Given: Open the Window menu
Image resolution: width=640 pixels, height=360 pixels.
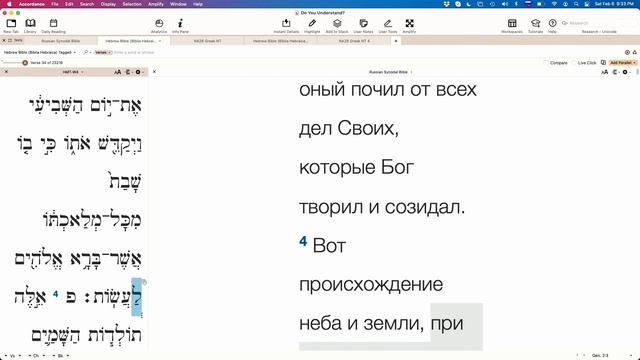Looking at the screenshot, I should 178,4.
